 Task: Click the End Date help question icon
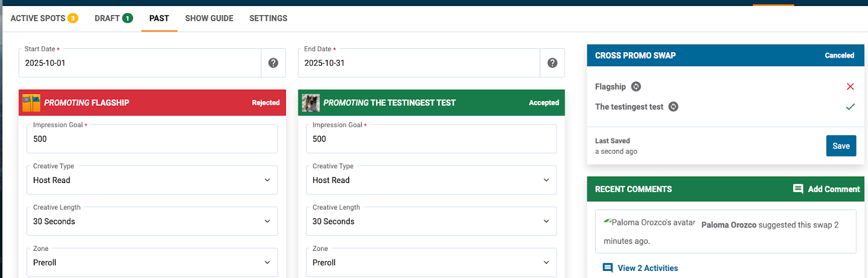click(552, 63)
